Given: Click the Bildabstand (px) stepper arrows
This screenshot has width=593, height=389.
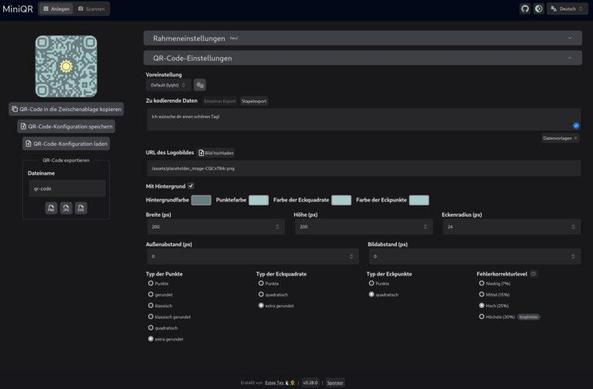Looking at the screenshot, I should [x=573, y=257].
